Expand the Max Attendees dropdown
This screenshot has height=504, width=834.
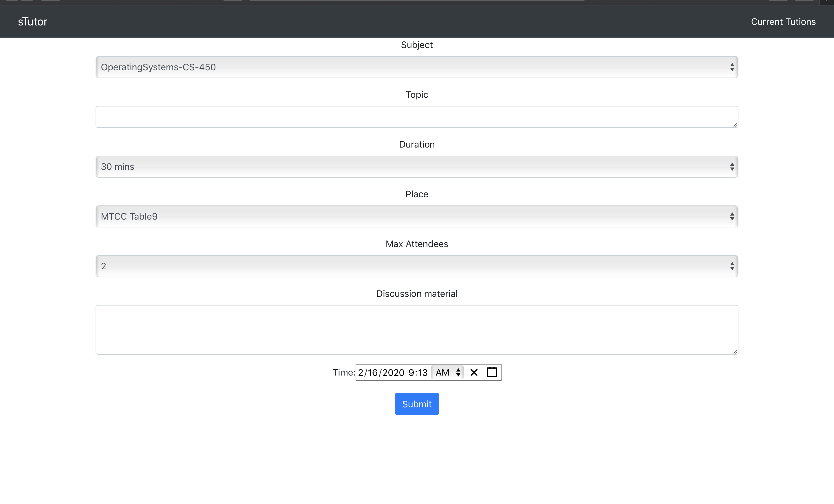(417, 266)
